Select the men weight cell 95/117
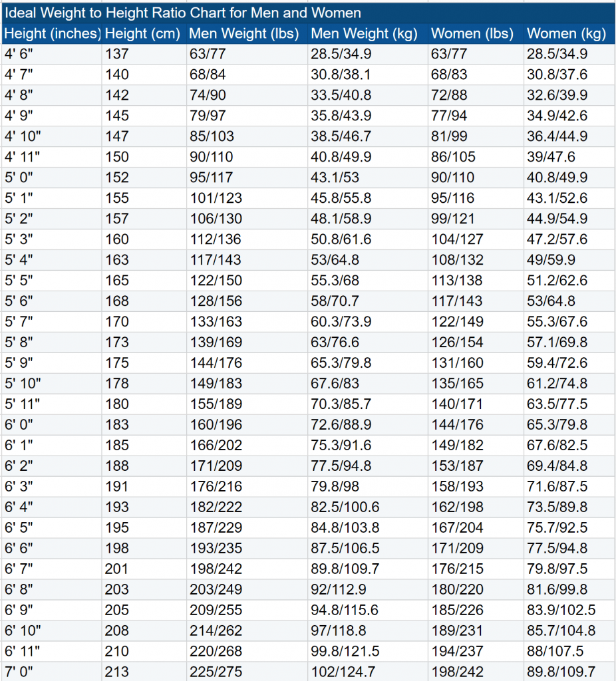This screenshot has height=681, width=616. click(x=247, y=177)
